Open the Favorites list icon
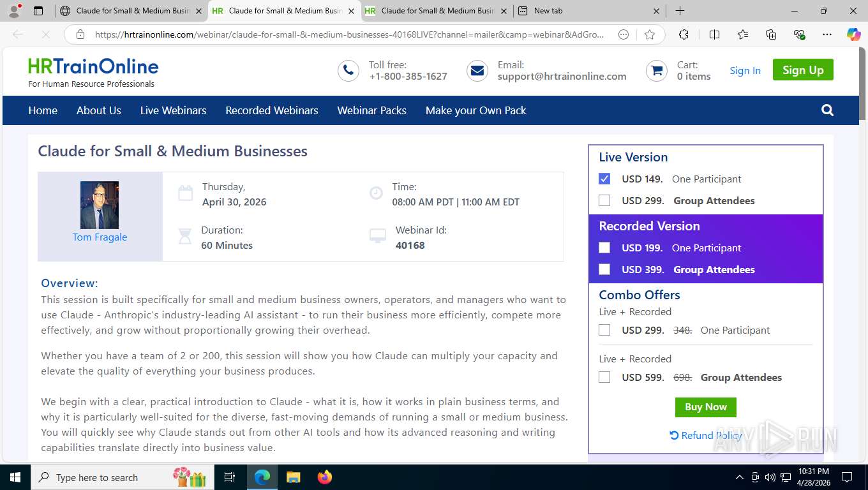The height and width of the screenshot is (490, 868). pos(743,35)
